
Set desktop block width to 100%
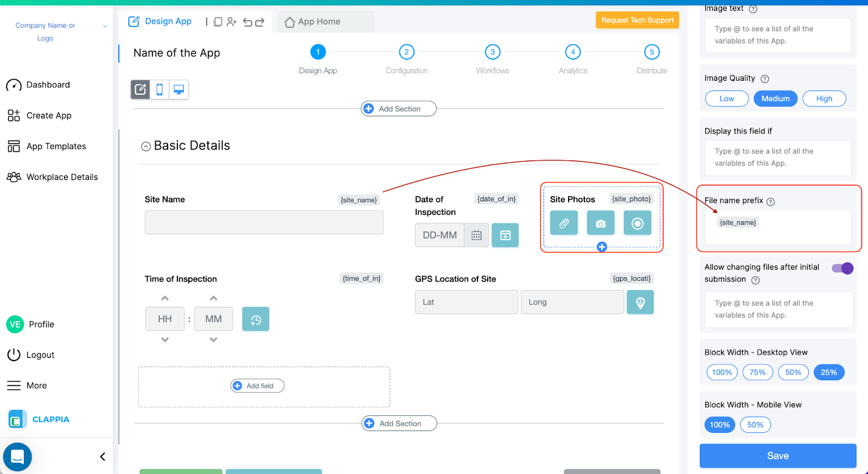[722, 373]
